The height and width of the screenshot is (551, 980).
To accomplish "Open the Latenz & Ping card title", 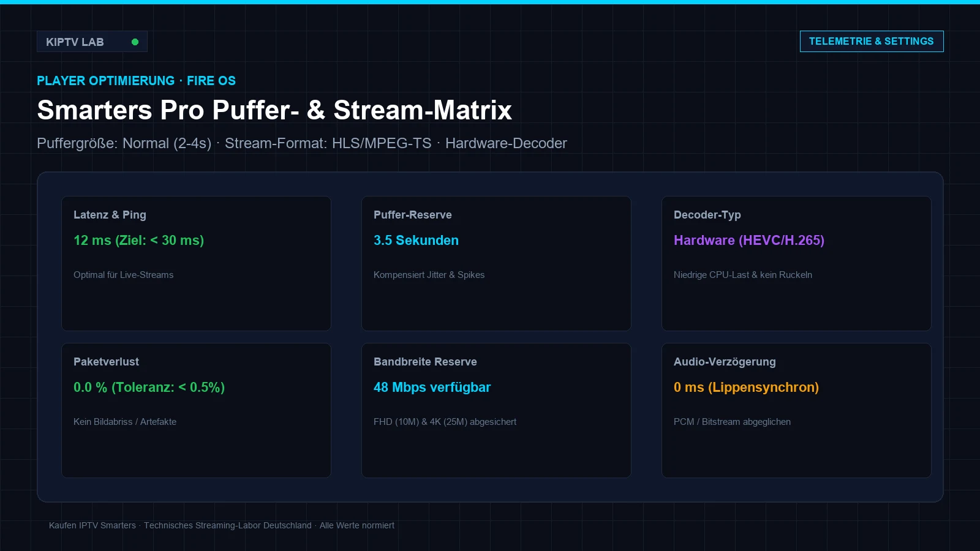I will (x=110, y=215).
